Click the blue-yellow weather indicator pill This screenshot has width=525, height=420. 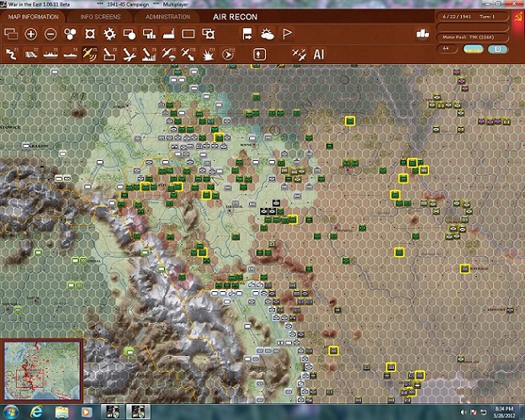click(x=473, y=49)
